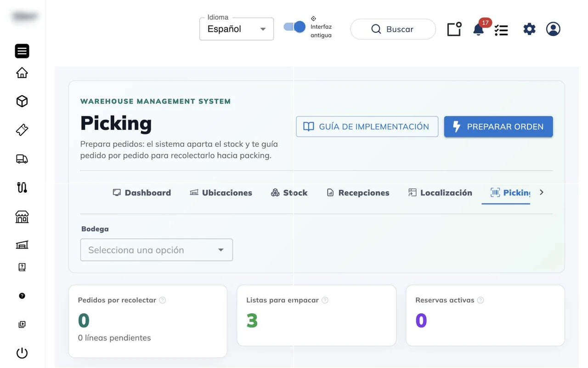Click help icon next to Listas para empacar
The width and height of the screenshot is (588, 368).
(325, 300)
